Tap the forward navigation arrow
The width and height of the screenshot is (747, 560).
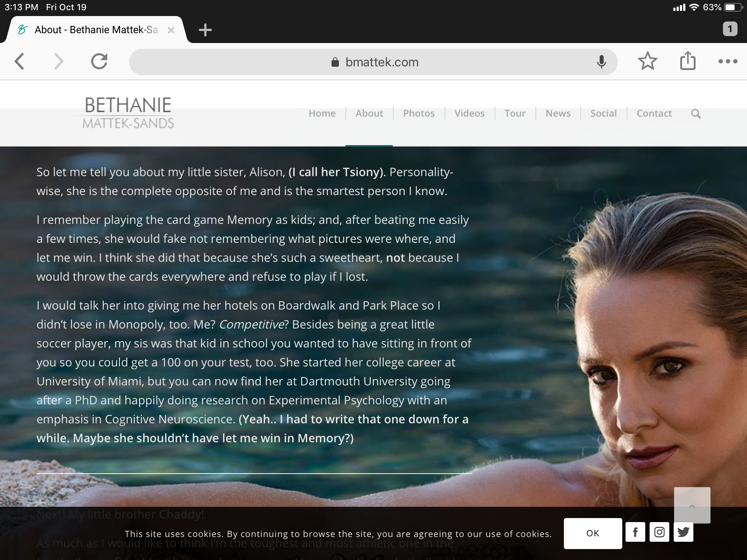click(x=59, y=61)
